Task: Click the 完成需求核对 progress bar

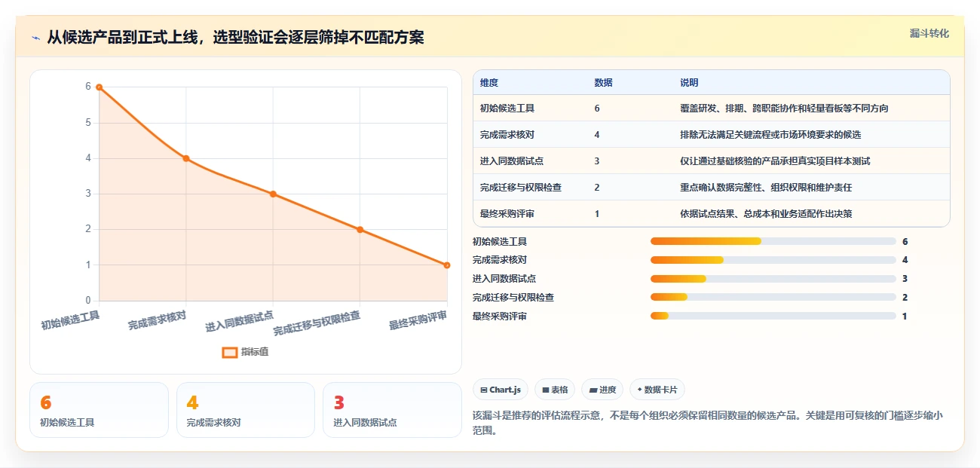Action: 773,260
